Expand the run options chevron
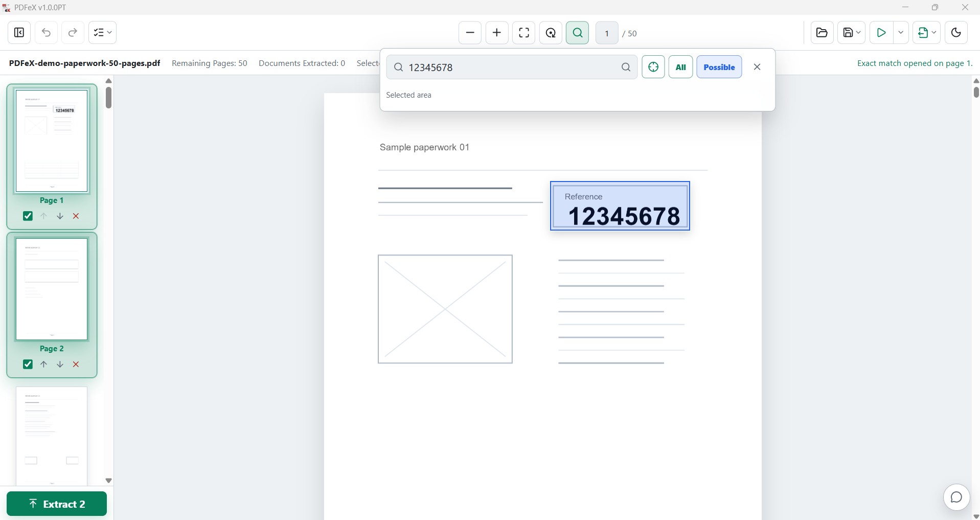Screen dimensions: 980x520 (x=901, y=33)
